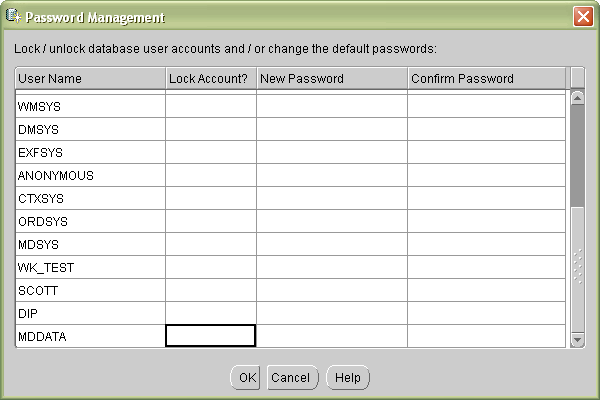This screenshot has height=400, width=600.
Task: Select the Confirm Password column header
Action: click(487, 78)
